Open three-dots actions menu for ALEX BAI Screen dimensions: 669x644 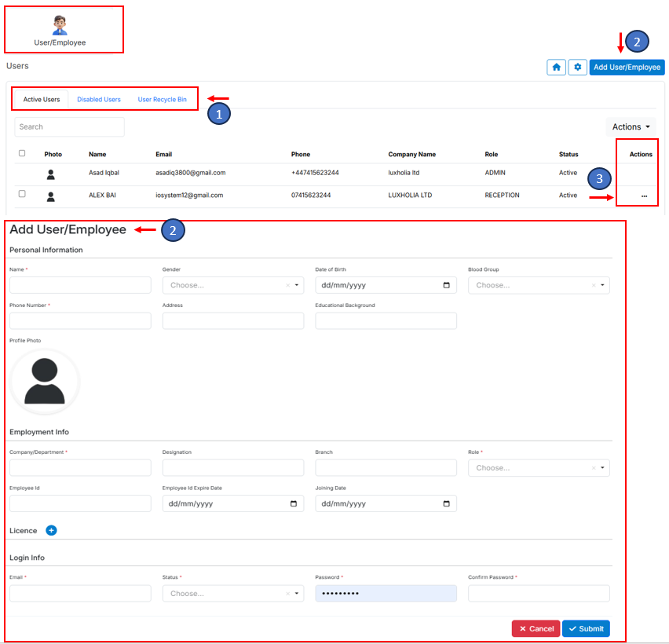pos(644,196)
